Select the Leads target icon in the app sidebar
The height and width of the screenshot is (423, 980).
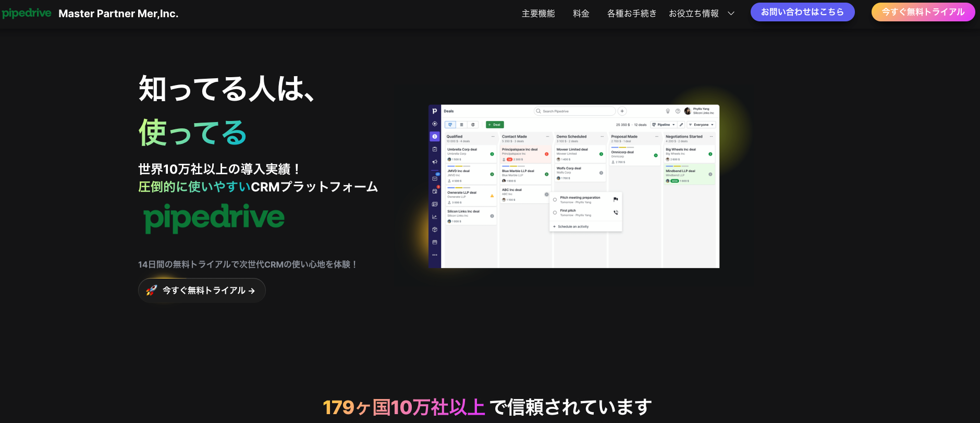click(435, 124)
